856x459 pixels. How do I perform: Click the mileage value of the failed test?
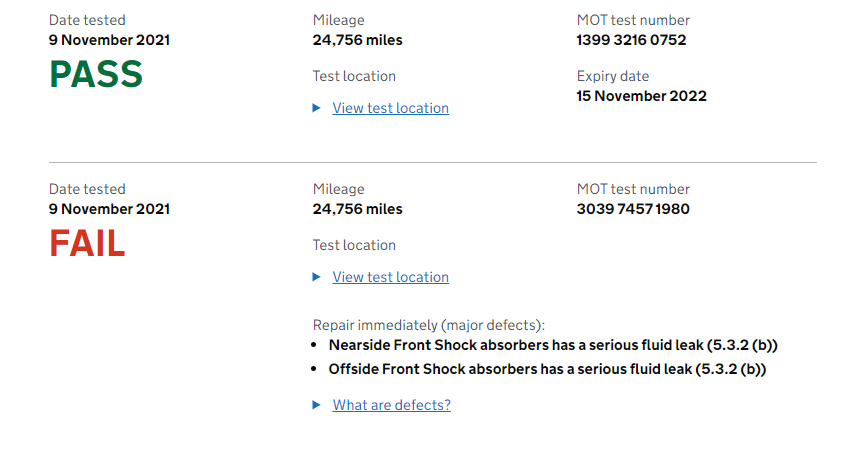[358, 209]
